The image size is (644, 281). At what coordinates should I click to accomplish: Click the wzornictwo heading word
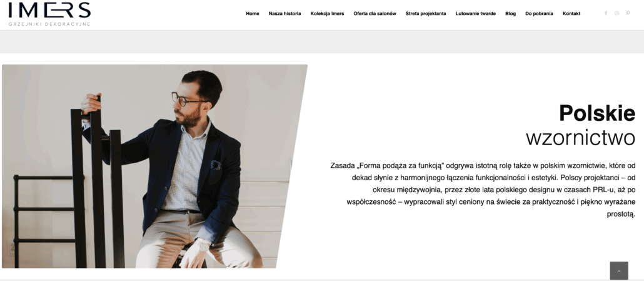pos(580,138)
